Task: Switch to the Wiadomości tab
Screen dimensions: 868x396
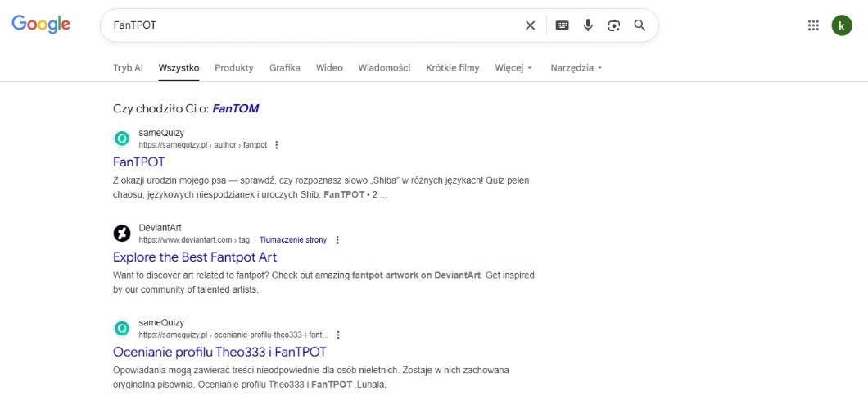Action: 384,68
